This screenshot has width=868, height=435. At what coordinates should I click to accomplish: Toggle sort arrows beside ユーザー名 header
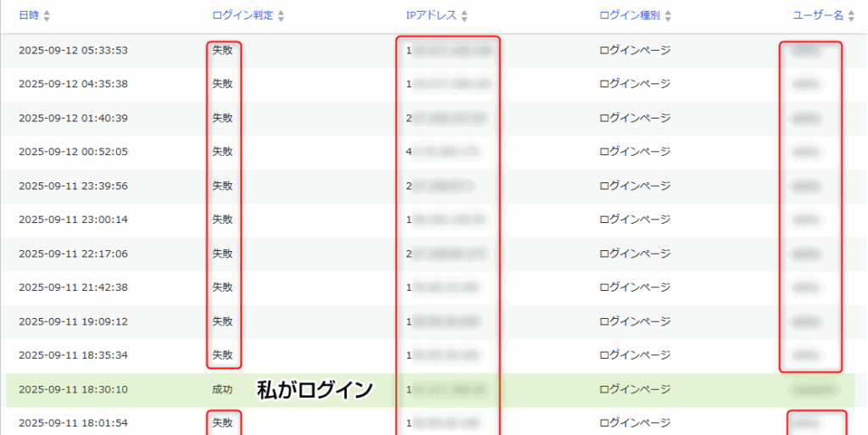pyautogui.click(x=851, y=16)
